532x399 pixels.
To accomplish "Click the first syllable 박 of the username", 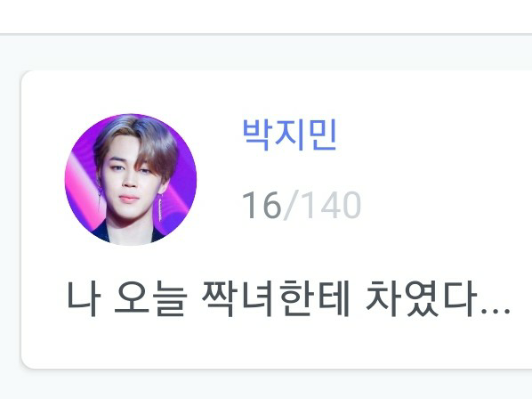I will click(x=256, y=134).
